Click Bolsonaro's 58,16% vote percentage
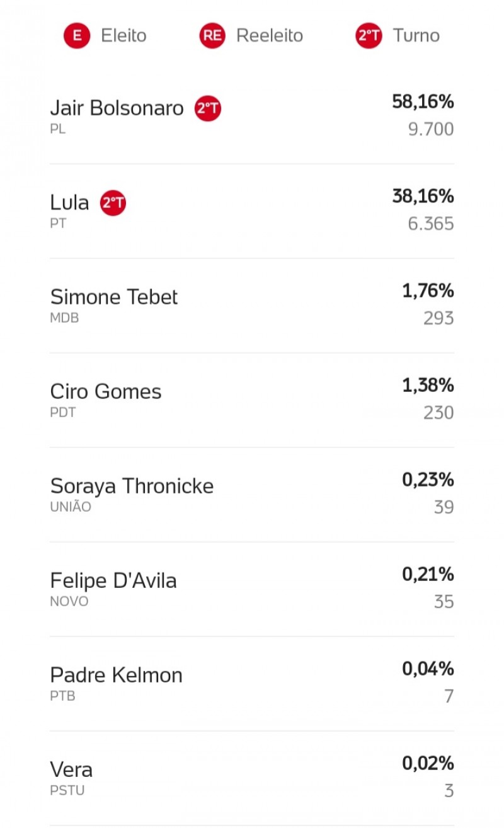 tap(423, 101)
